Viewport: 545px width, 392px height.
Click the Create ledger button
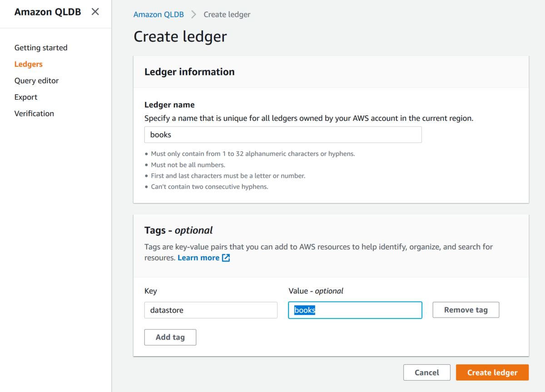(492, 372)
